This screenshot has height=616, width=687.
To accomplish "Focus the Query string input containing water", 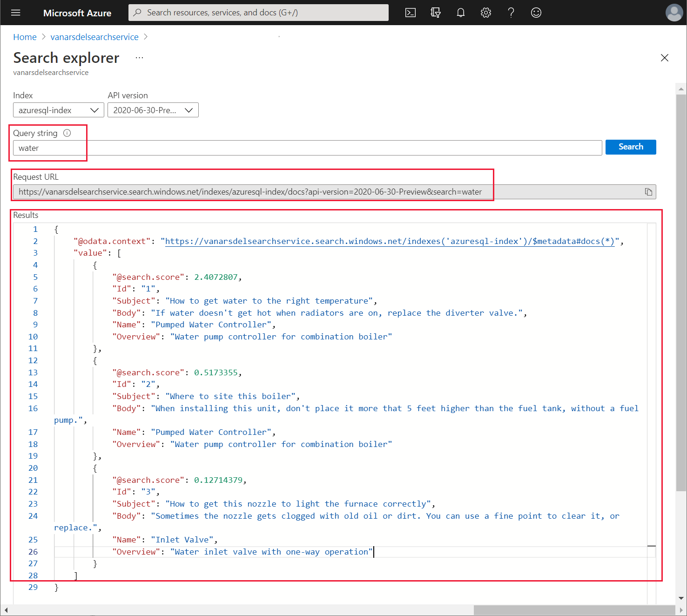I will pos(308,148).
